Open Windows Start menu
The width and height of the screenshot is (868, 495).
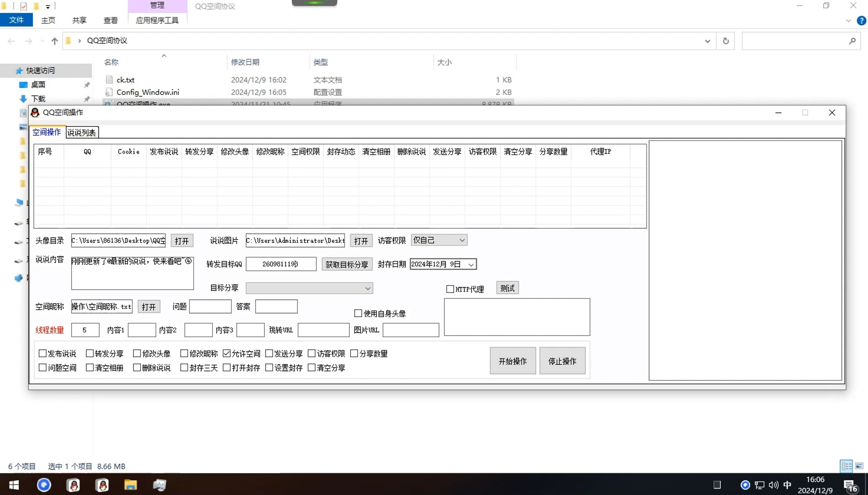(x=14, y=484)
